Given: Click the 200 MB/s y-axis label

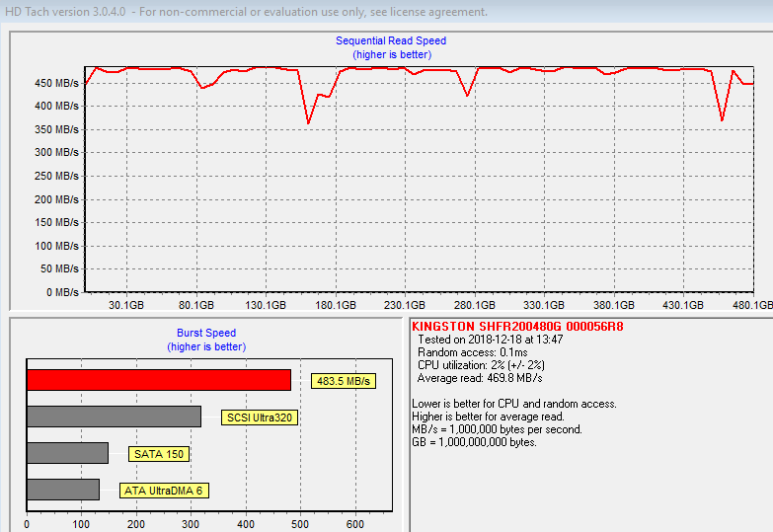Looking at the screenshot, I should coord(56,199).
